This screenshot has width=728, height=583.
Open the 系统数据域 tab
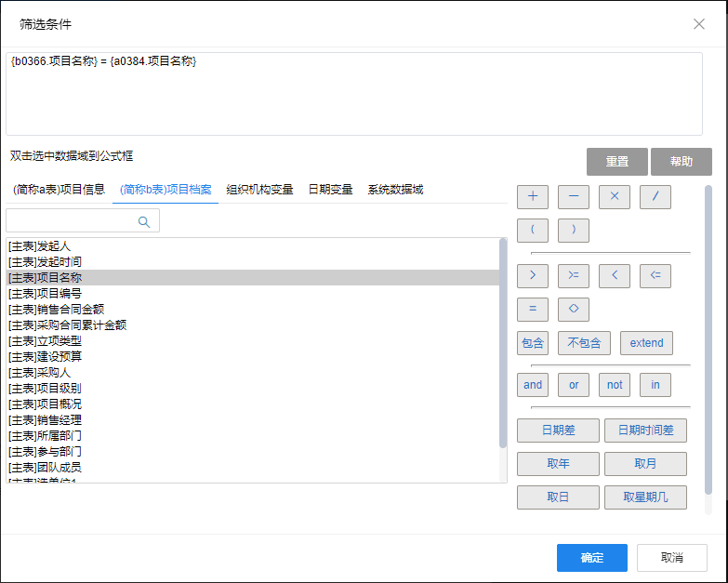point(395,190)
